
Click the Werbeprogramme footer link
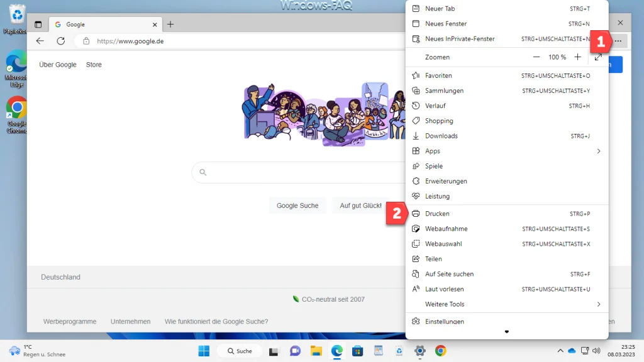[x=70, y=321]
